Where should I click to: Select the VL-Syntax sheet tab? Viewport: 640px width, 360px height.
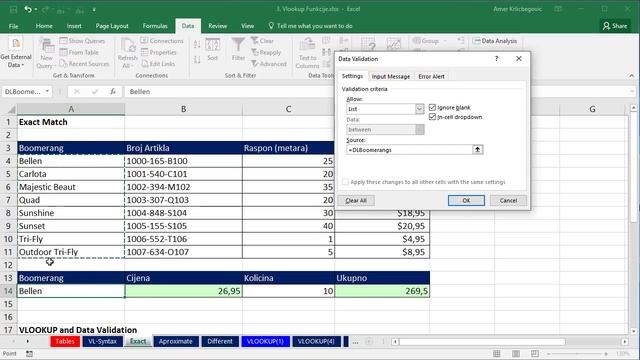(x=102, y=341)
